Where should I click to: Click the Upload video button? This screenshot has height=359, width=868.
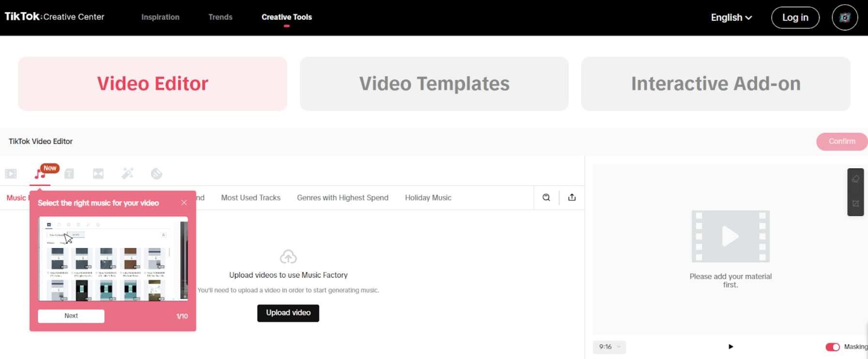288,313
